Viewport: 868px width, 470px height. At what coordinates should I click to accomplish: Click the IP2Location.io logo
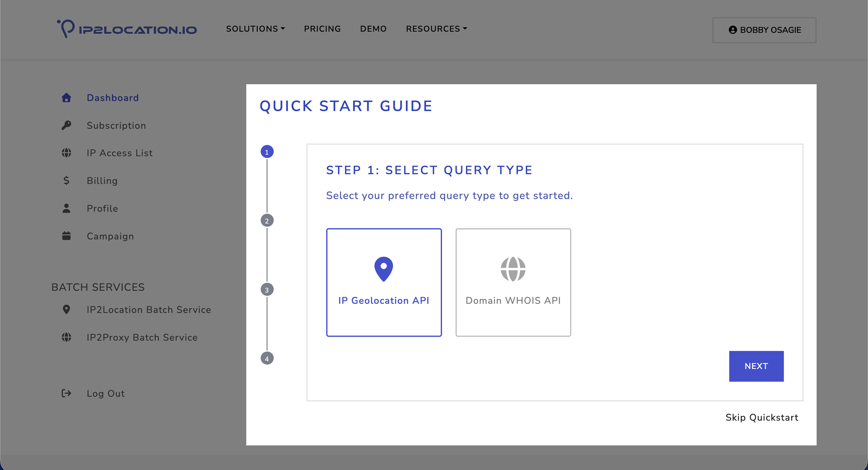(127, 29)
